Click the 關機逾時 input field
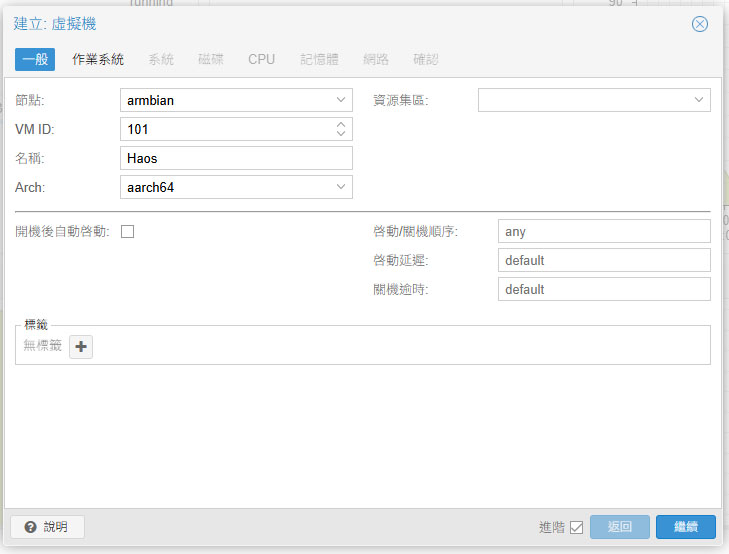The image size is (729, 554). 603,289
